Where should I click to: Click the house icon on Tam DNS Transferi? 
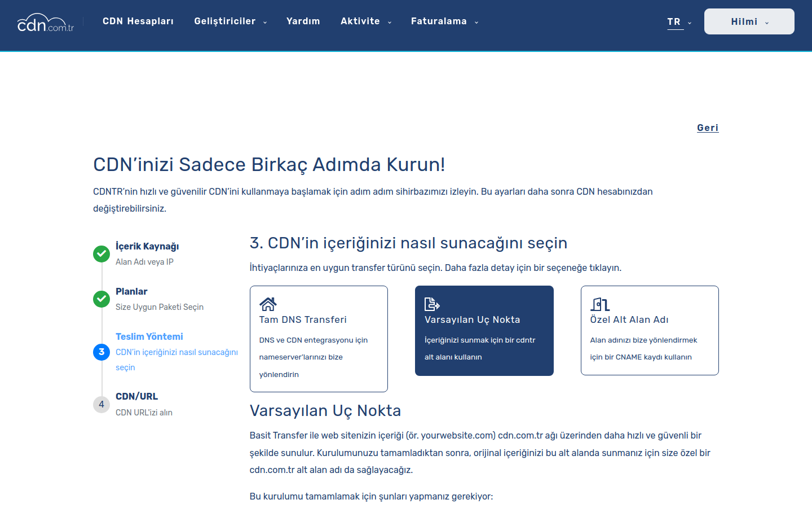click(268, 304)
